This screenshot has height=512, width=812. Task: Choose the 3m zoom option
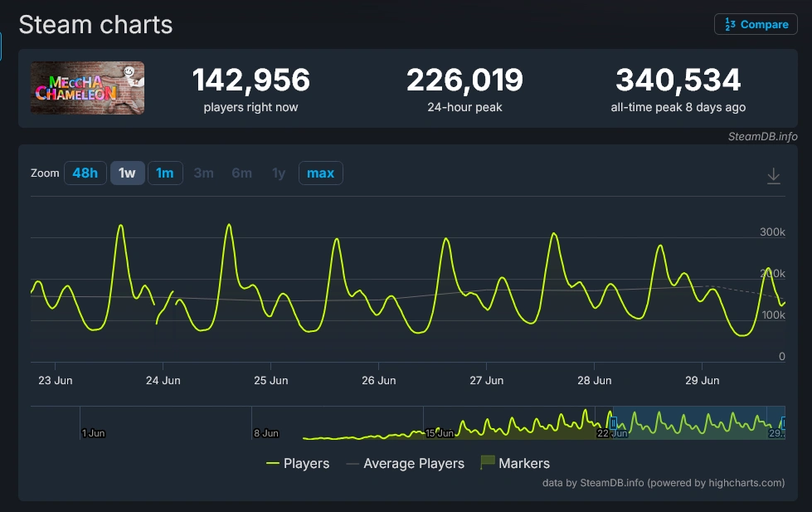click(203, 173)
